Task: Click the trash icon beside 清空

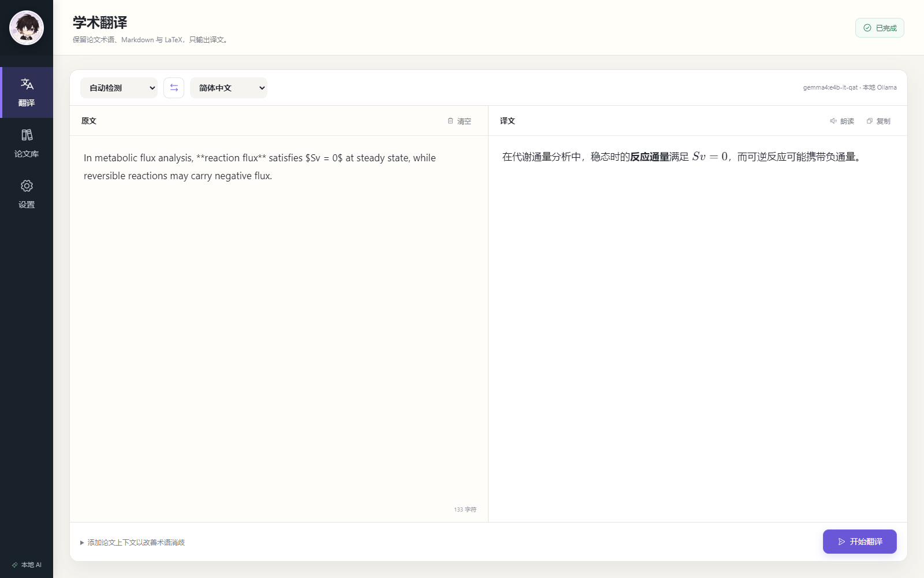Action: (450, 121)
